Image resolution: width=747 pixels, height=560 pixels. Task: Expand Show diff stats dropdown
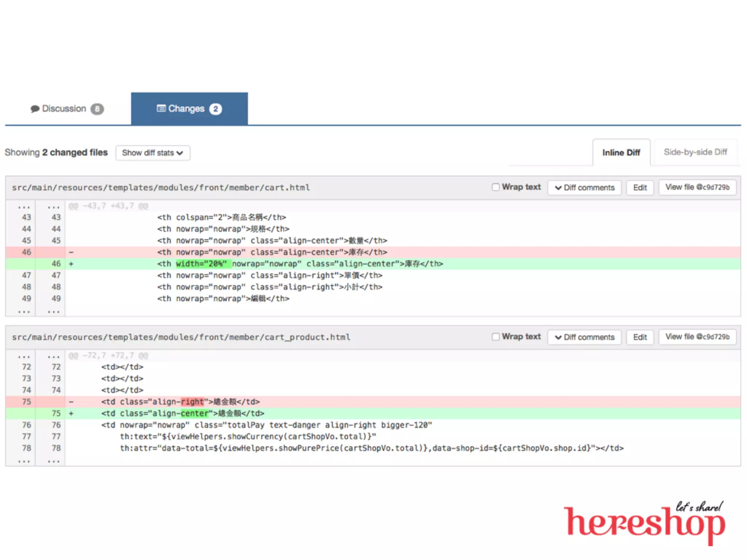(x=152, y=153)
